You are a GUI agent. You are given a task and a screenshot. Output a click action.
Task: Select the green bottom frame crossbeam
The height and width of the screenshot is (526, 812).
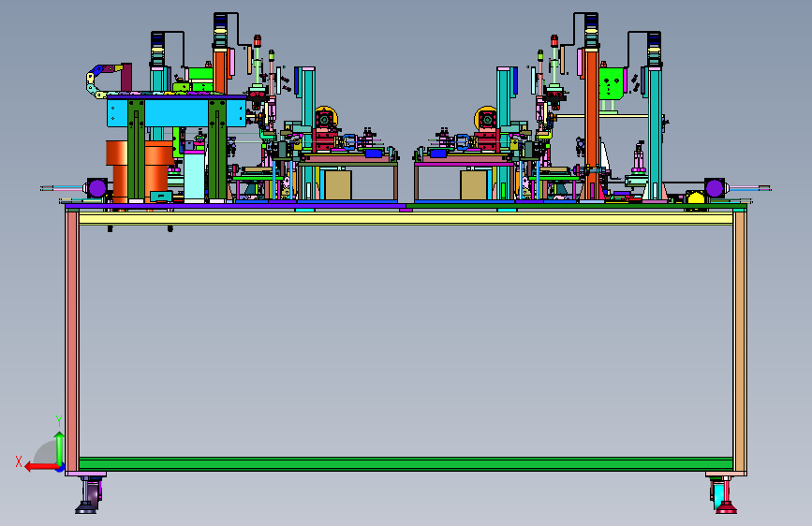pyautogui.click(x=406, y=464)
